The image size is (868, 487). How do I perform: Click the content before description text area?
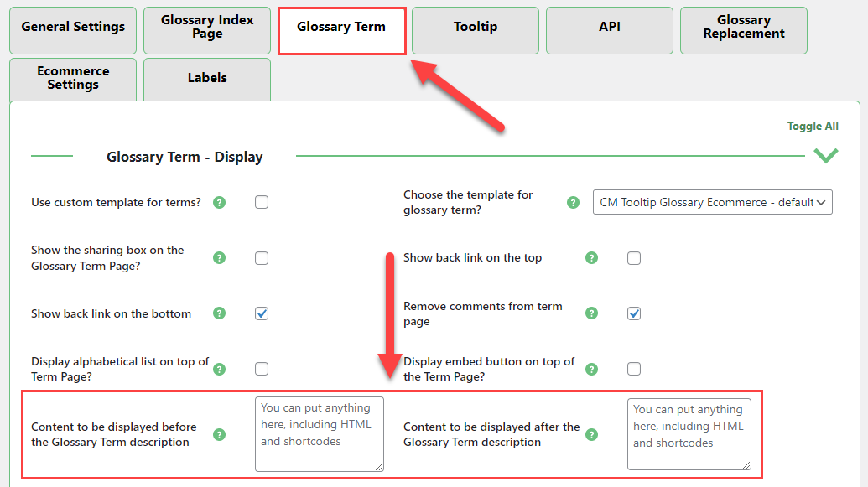[x=320, y=434]
